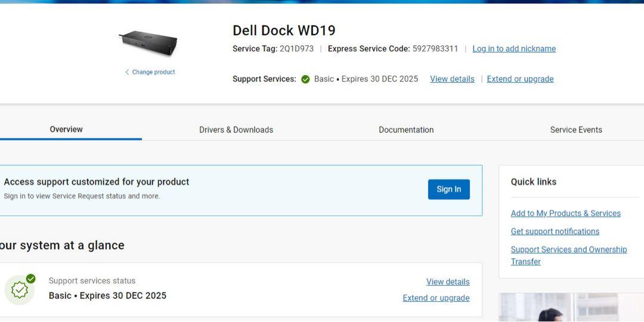The height and width of the screenshot is (322, 644).
Task: Click the blue Sign In button
Action: (x=448, y=190)
